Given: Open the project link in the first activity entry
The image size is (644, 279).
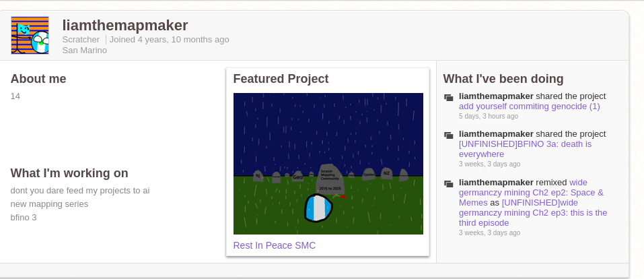Looking at the screenshot, I should tap(529, 106).
